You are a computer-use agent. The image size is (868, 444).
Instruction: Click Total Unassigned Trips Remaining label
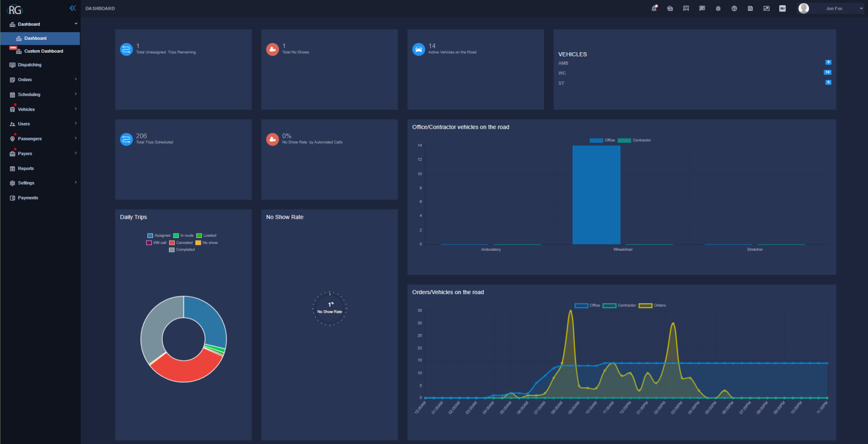[166, 52]
